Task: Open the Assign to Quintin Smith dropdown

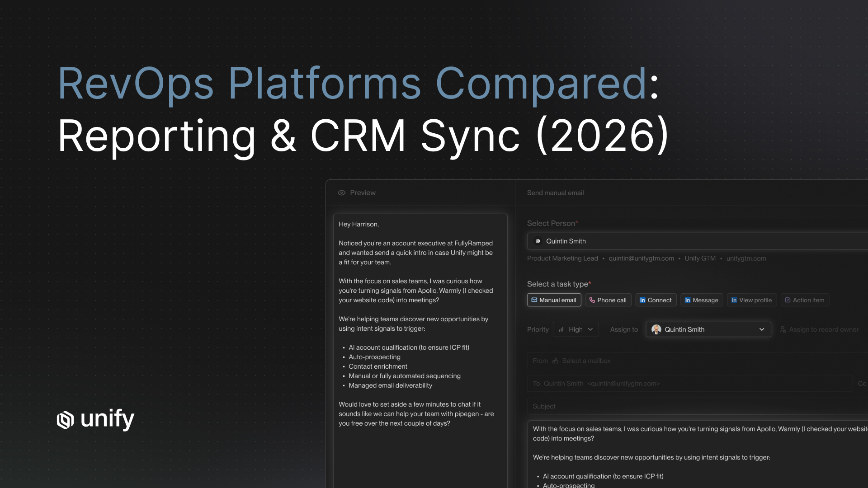Action: (x=708, y=329)
